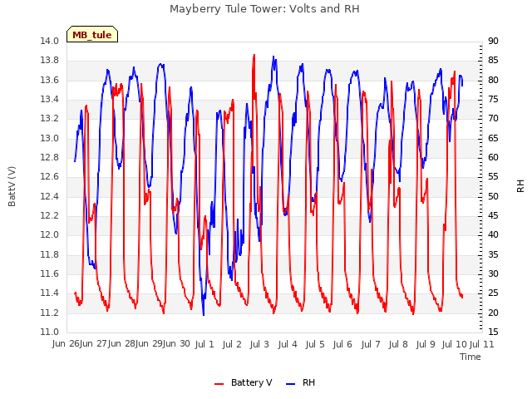Click the red Battery V legend swatch
The image size is (532, 399).
[219, 383]
